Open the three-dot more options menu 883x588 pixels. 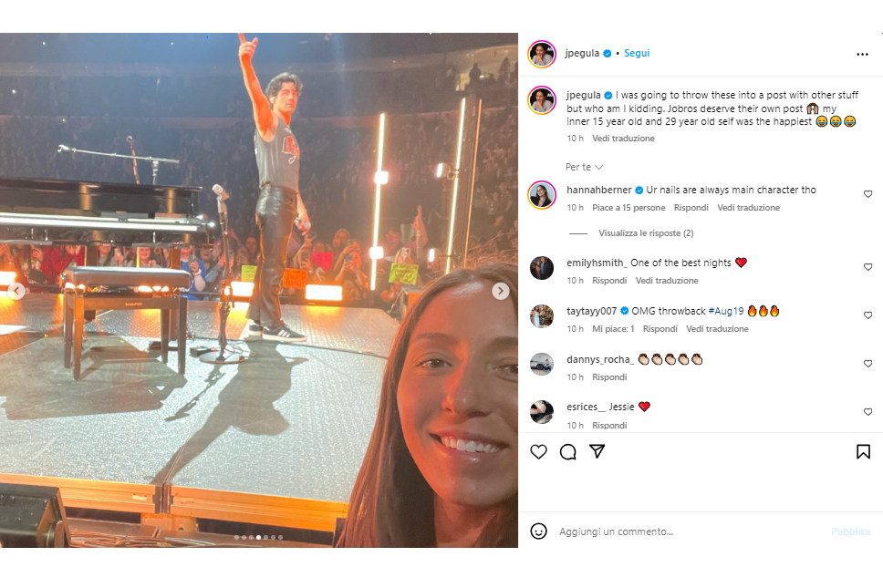click(x=862, y=54)
